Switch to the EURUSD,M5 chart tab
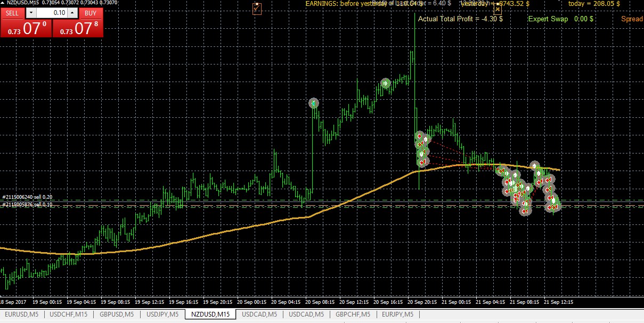Screen dimensions: 644x323 pyautogui.click(x=22, y=314)
